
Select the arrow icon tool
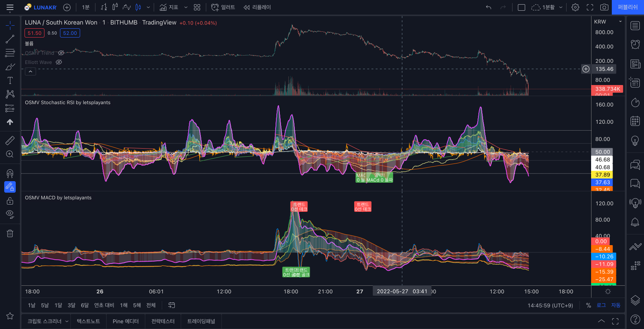10,122
